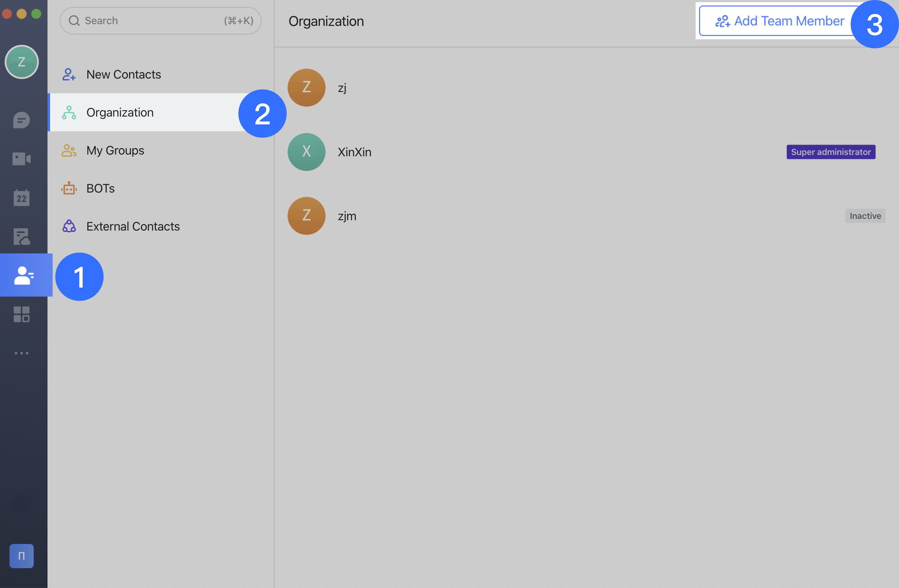Open the apps grid workplace icon
The height and width of the screenshot is (588, 899).
[21, 314]
